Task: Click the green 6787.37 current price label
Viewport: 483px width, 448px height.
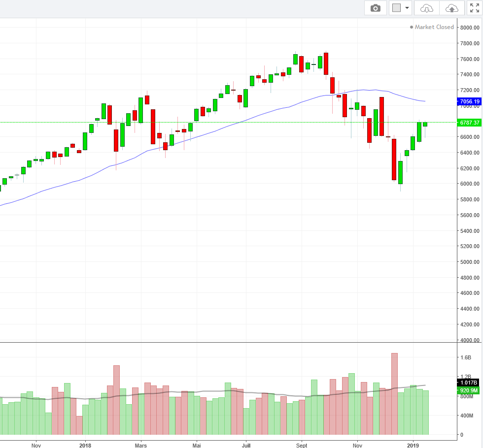Action: pyautogui.click(x=469, y=123)
